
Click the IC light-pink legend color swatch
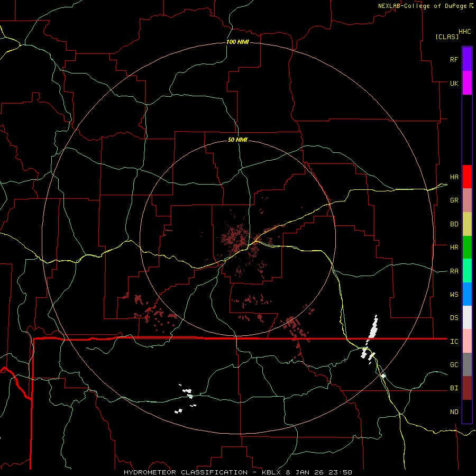click(467, 341)
